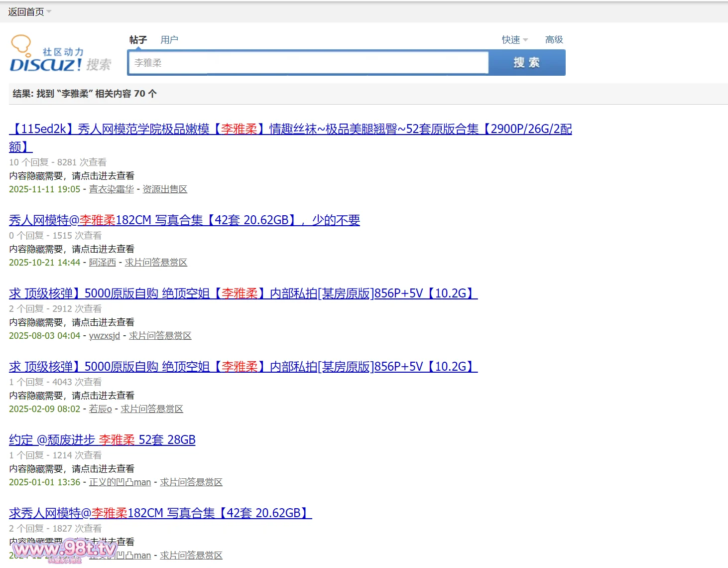Click the search keyword input field
Viewport: 728px width, 568px height.
tap(308, 63)
